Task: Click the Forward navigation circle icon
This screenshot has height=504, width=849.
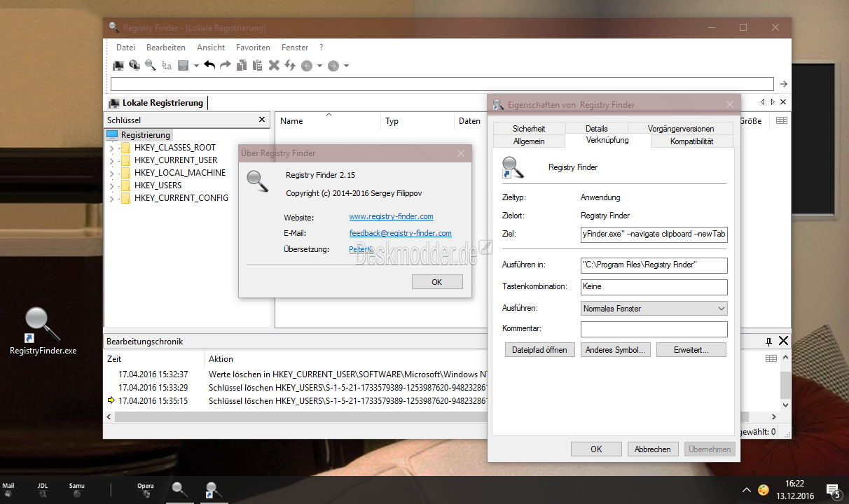Action: 333,66
